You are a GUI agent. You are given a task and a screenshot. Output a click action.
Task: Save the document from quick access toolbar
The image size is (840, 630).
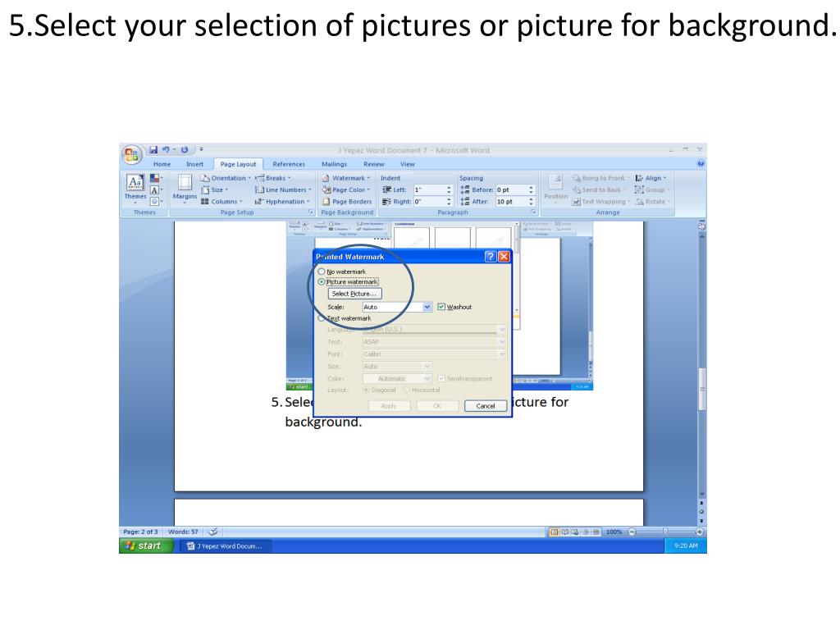(153, 150)
